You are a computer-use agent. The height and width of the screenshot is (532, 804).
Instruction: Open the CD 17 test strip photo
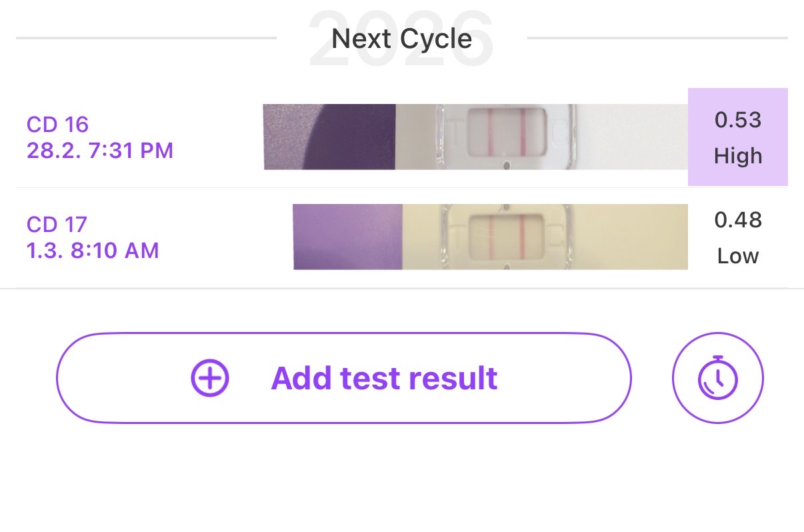(x=490, y=237)
